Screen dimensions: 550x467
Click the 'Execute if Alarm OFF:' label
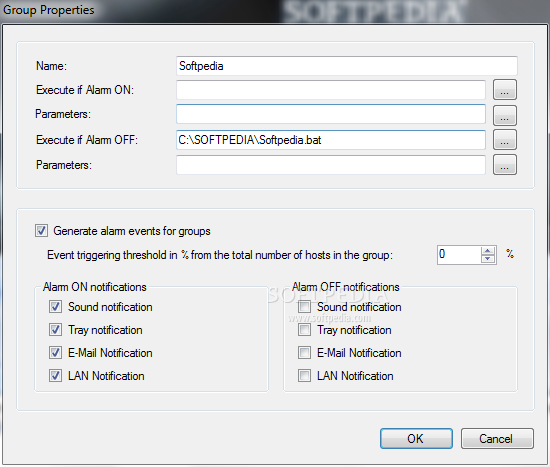[87, 140]
